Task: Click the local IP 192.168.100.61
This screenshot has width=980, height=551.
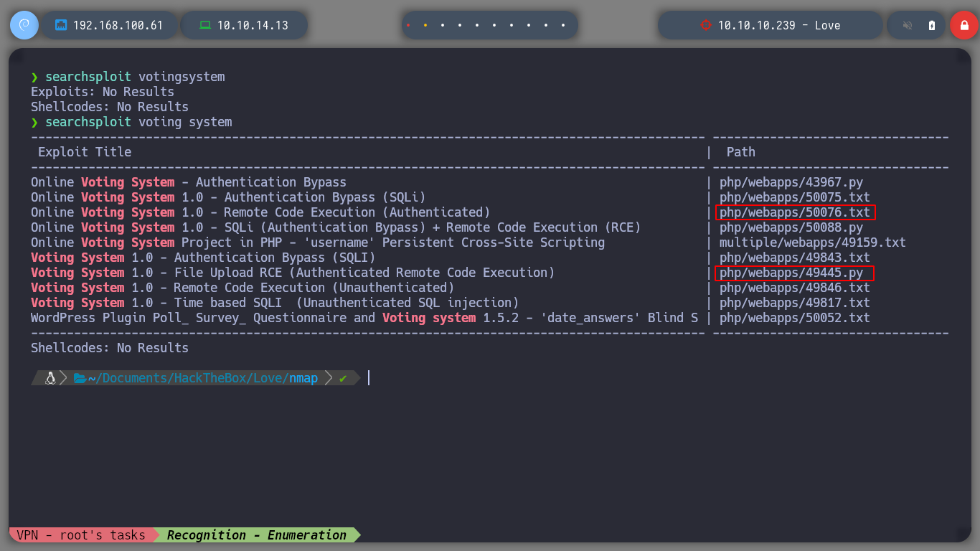Action: 118,25
